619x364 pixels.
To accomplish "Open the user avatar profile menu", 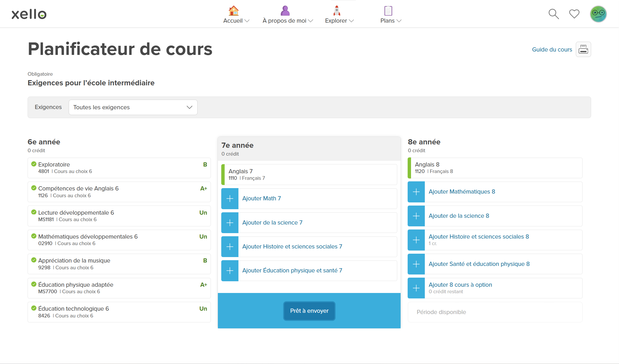I will click(x=598, y=14).
